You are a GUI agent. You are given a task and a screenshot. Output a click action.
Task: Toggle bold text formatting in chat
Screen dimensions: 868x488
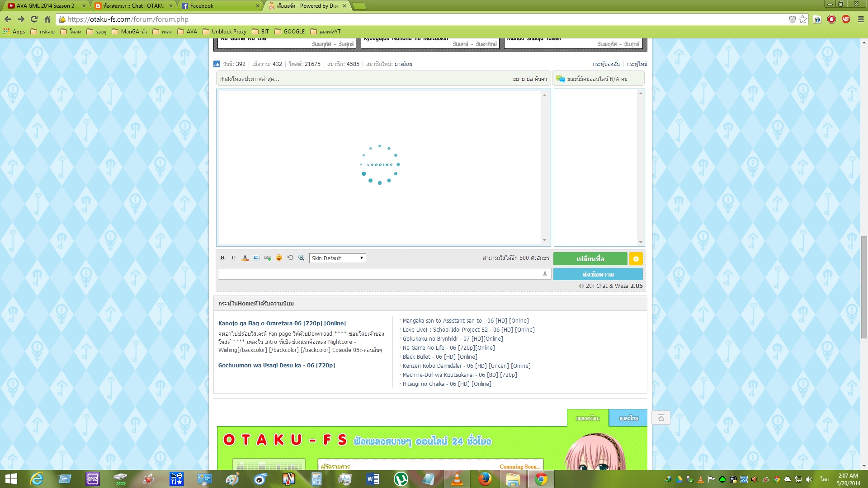pos(222,258)
